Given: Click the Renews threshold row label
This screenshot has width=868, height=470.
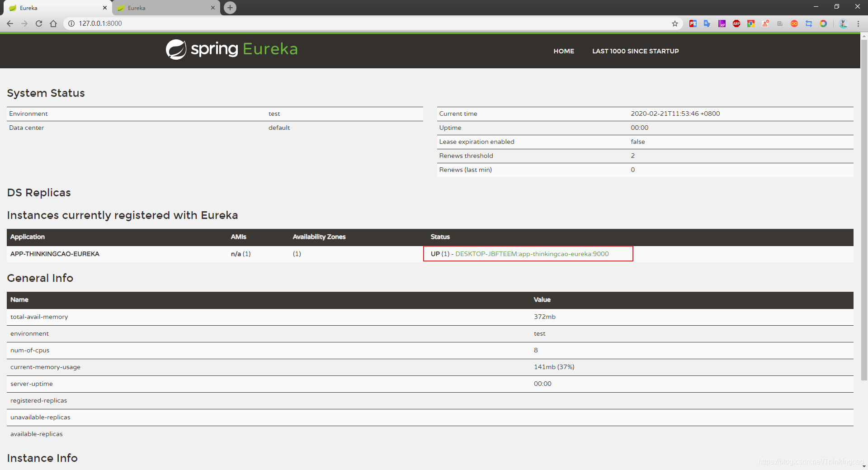Looking at the screenshot, I should coord(466,156).
